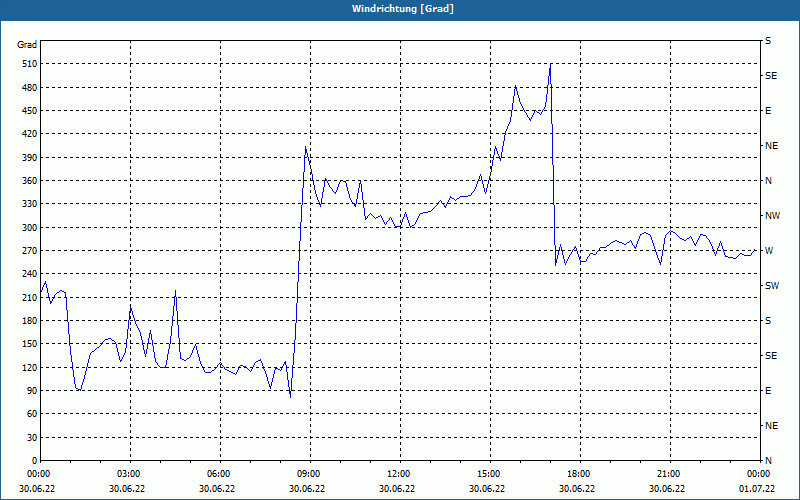Click the 06:00 time label
The height and width of the screenshot is (500, 800).
220,474
